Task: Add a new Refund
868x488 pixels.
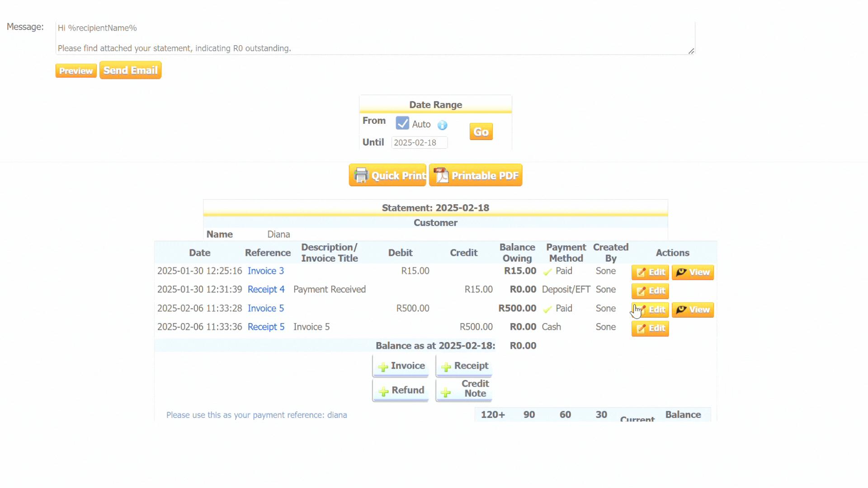Action: (401, 390)
